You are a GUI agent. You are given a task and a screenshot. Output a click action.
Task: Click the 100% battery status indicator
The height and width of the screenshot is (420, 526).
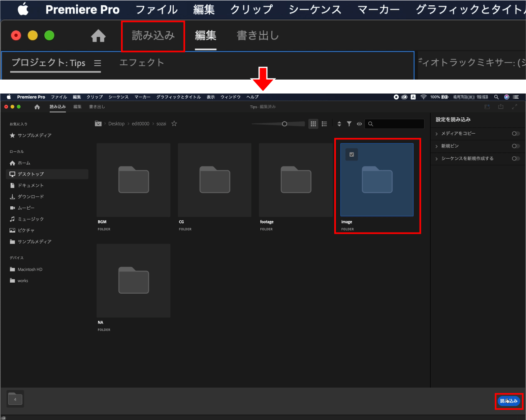(x=439, y=97)
